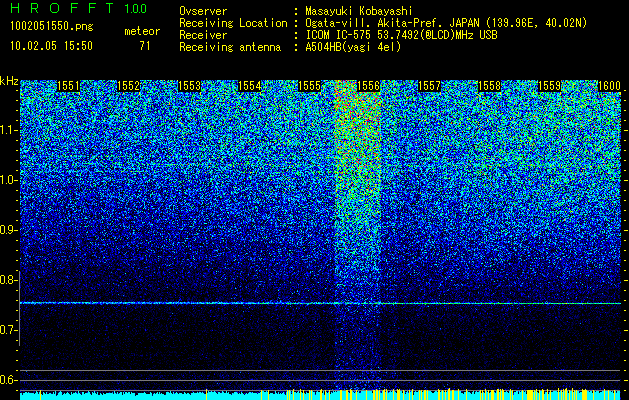Image resolution: width=629 pixels, height=400 pixels.
Task: Click the ICOM IC-575 receiver description
Action: 402,35
